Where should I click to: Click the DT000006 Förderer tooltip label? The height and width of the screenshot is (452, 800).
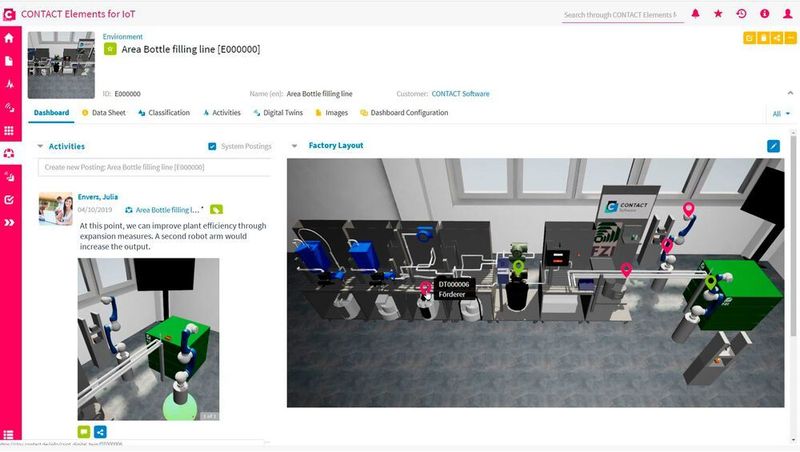tap(454, 289)
